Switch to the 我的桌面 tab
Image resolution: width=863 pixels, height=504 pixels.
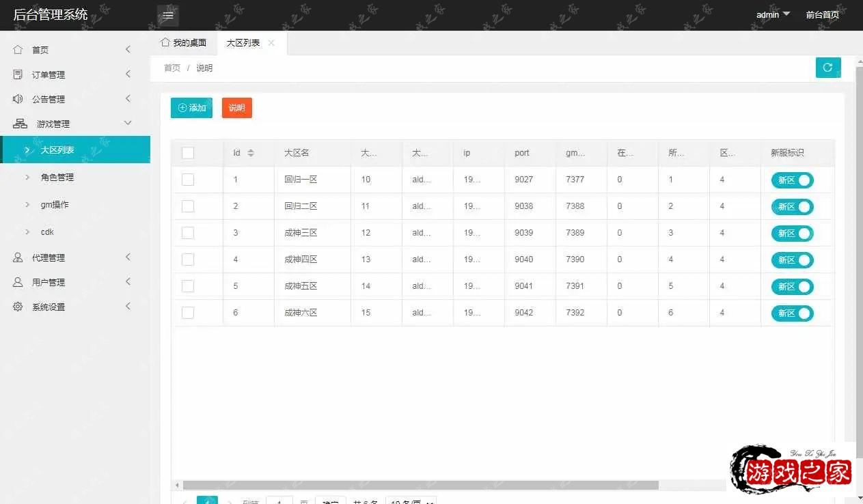coord(184,43)
